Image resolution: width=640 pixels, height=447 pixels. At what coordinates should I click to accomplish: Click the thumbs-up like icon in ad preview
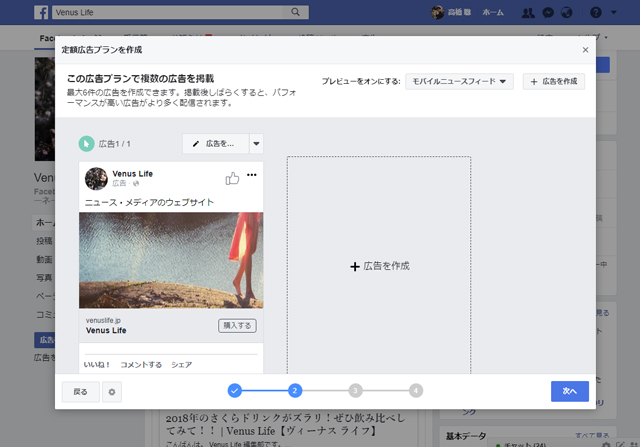tap(232, 178)
